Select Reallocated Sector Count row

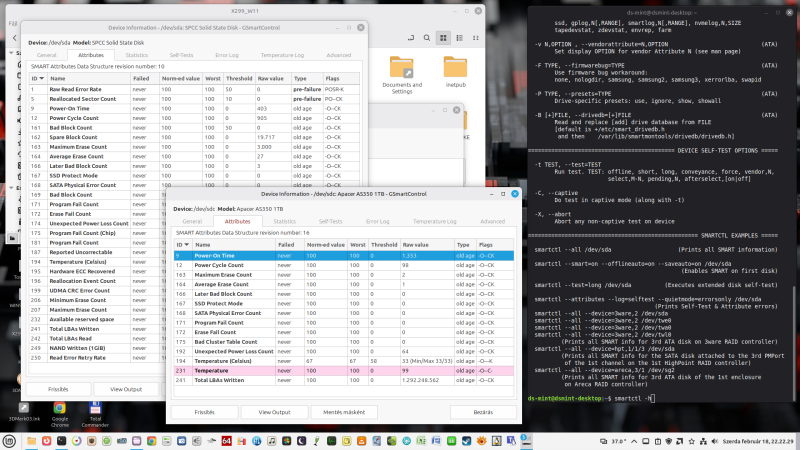194,99
